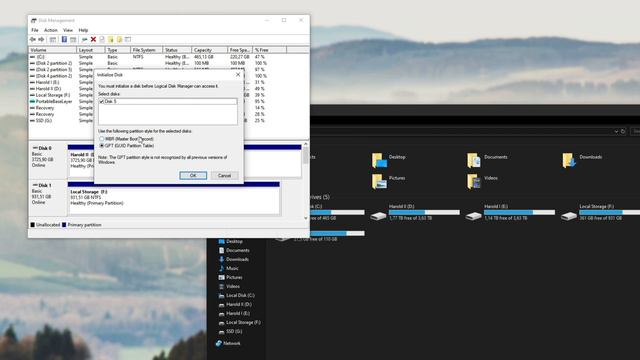The image size is (640, 360).
Task: Sort by the File System column header
Action: (147, 50)
